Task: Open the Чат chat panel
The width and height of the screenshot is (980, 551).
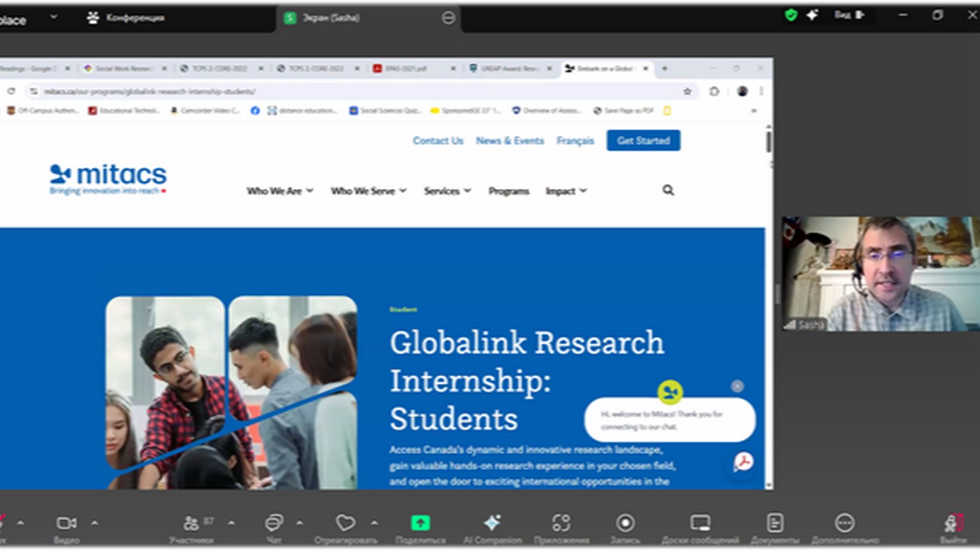Action: [x=274, y=524]
